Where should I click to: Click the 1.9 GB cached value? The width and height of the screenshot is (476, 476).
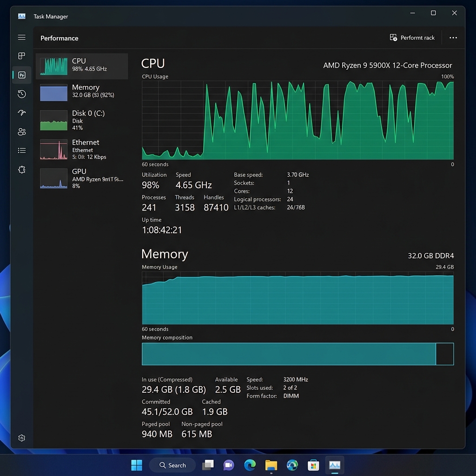pos(215,412)
